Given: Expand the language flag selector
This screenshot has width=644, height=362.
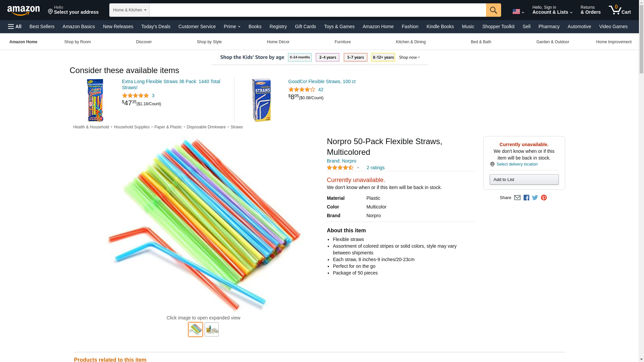Looking at the screenshot, I should click(518, 12).
